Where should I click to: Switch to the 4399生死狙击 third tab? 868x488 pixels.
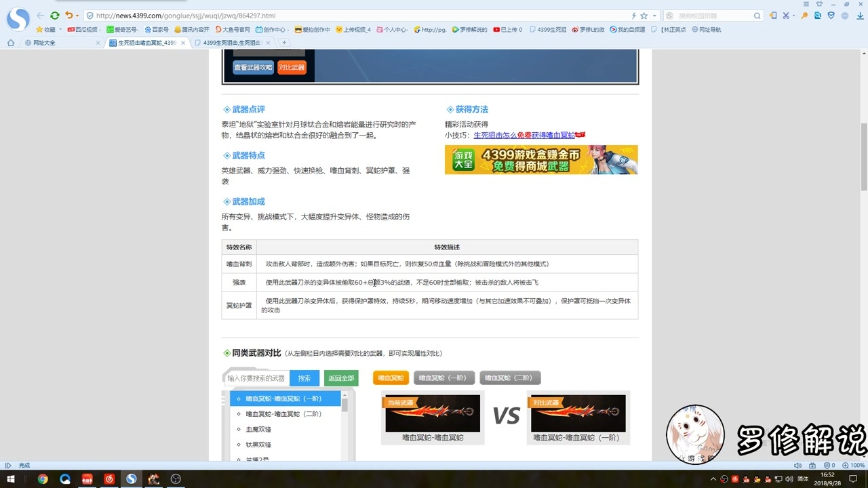pos(232,43)
